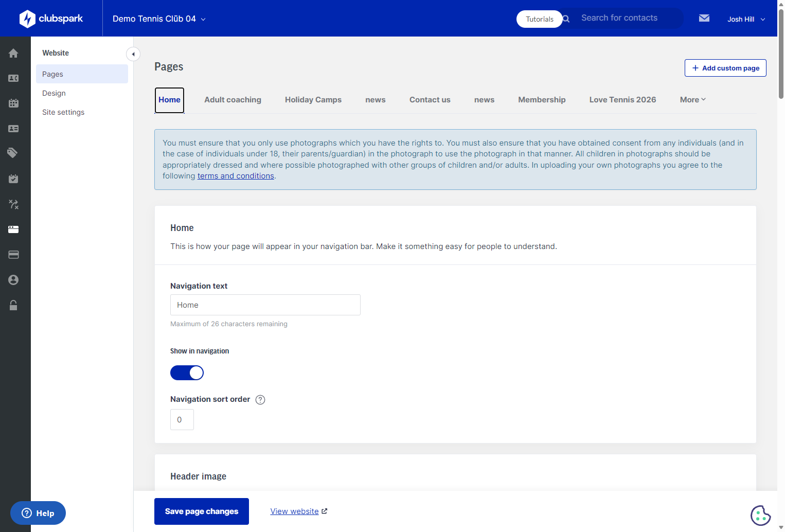
Task: Open the Membership tab
Action: pyautogui.click(x=542, y=100)
